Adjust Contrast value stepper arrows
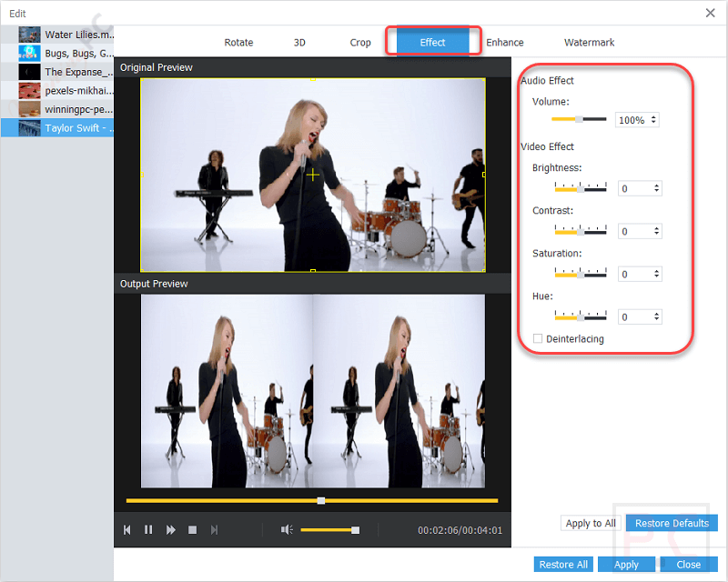728x582 pixels. click(x=656, y=231)
